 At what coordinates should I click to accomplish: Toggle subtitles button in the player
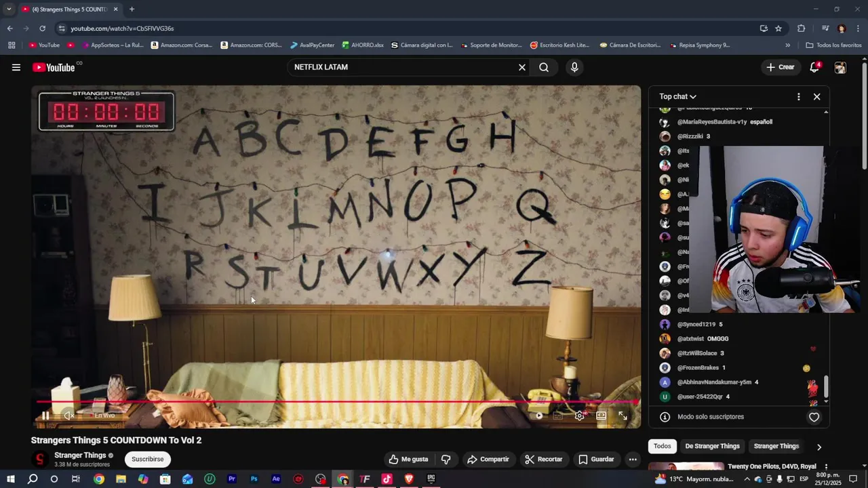(558, 415)
